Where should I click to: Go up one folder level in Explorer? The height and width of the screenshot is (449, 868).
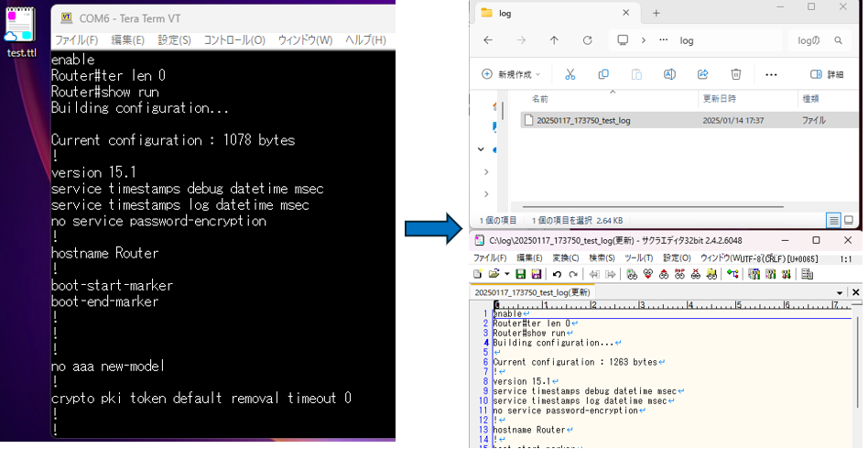(554, 40)
